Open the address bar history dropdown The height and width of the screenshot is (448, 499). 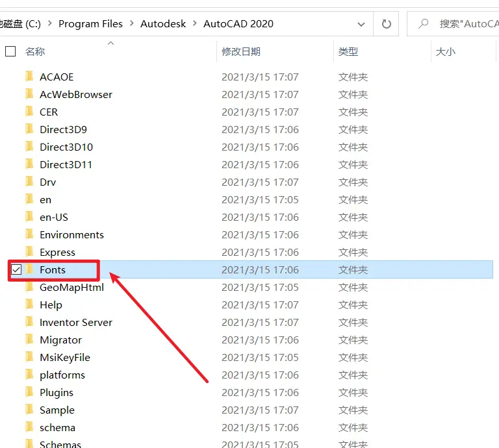point(361,24)
